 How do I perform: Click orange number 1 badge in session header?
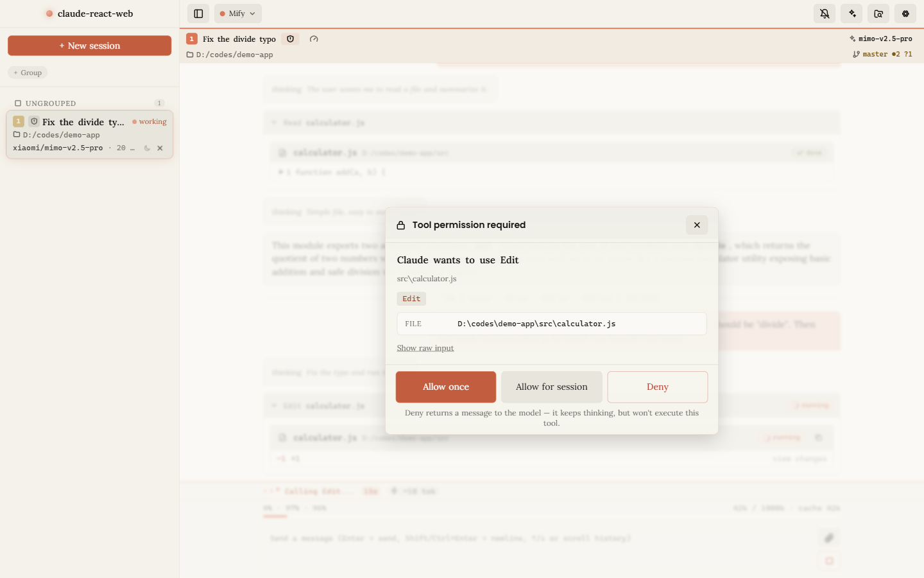coord(192,39)
